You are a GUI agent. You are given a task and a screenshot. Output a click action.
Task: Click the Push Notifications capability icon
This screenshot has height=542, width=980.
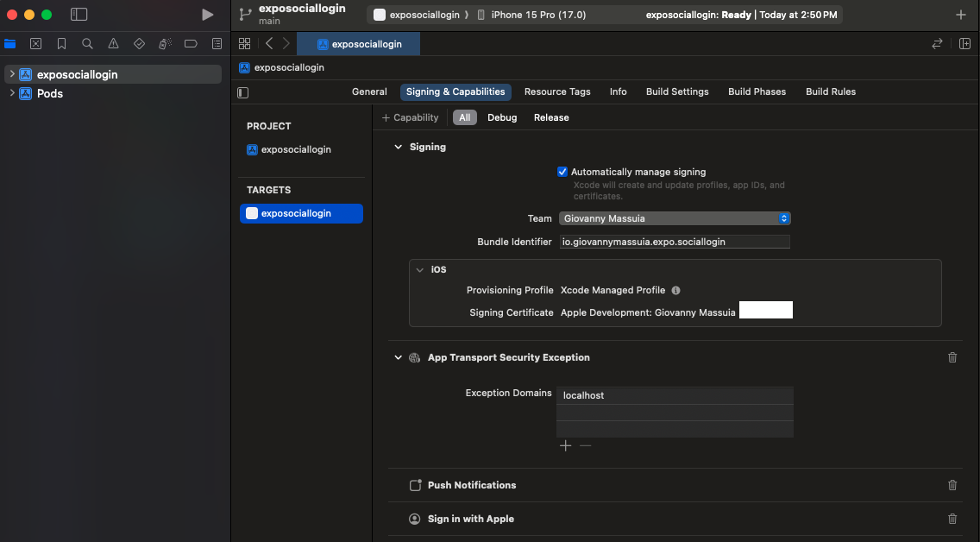click(415, 485)
